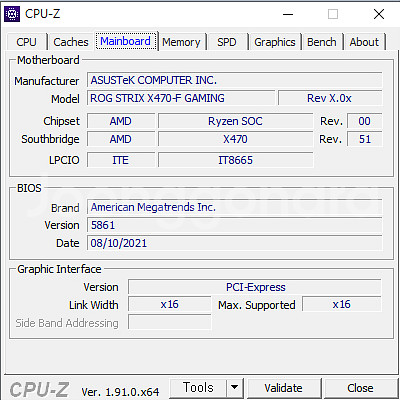This screenshot has height=402, width=401.
Task: Show the Graphics tab
Action: pos(275,42)
